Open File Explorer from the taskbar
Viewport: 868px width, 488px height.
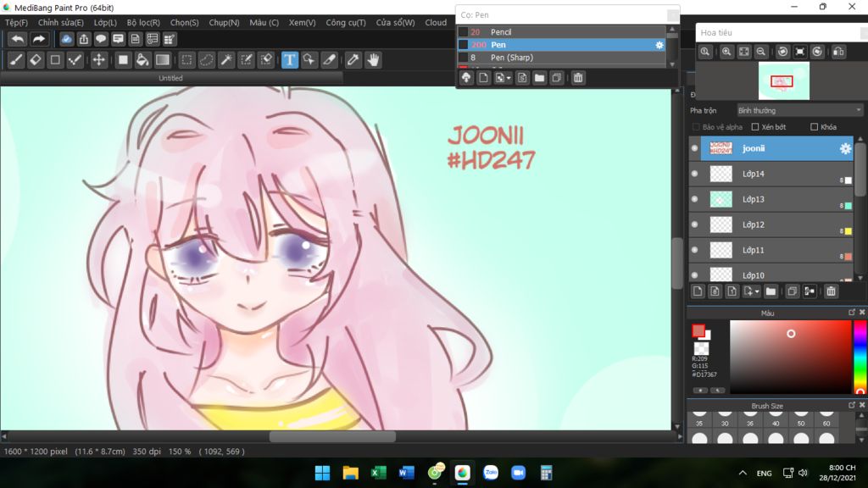(x=350, y=473)
